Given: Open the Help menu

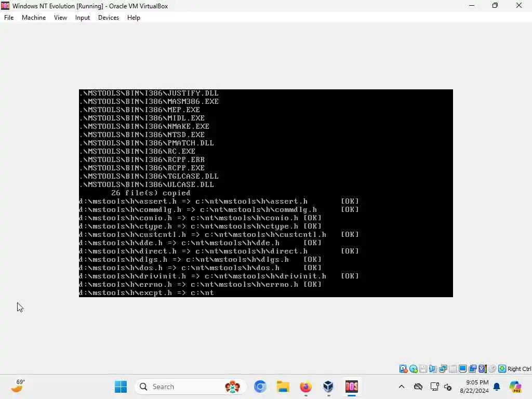Looking at the screenshot, I should pyautogui.click(x=134, y=18).
